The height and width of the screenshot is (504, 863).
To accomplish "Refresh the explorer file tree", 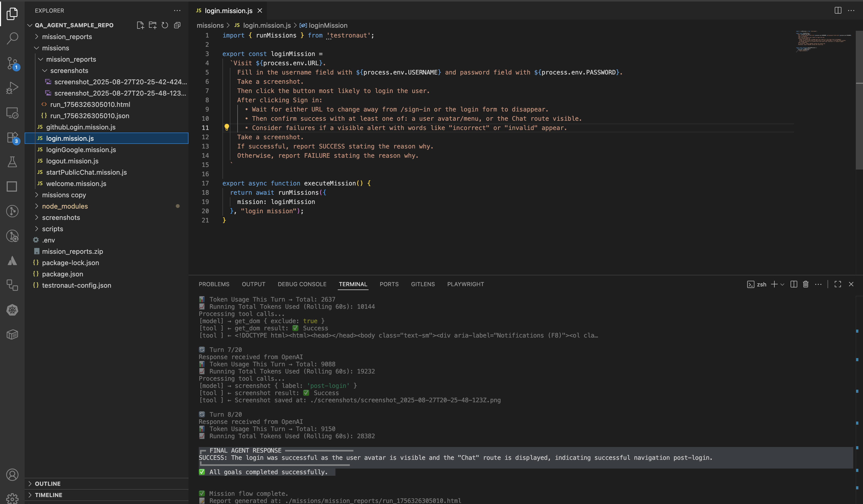I will tap(165, 25).
